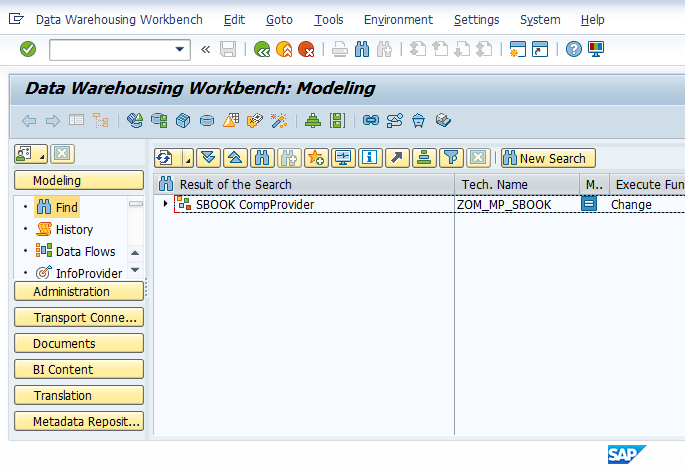Click the Save diskette icon

tap(228, 49)
